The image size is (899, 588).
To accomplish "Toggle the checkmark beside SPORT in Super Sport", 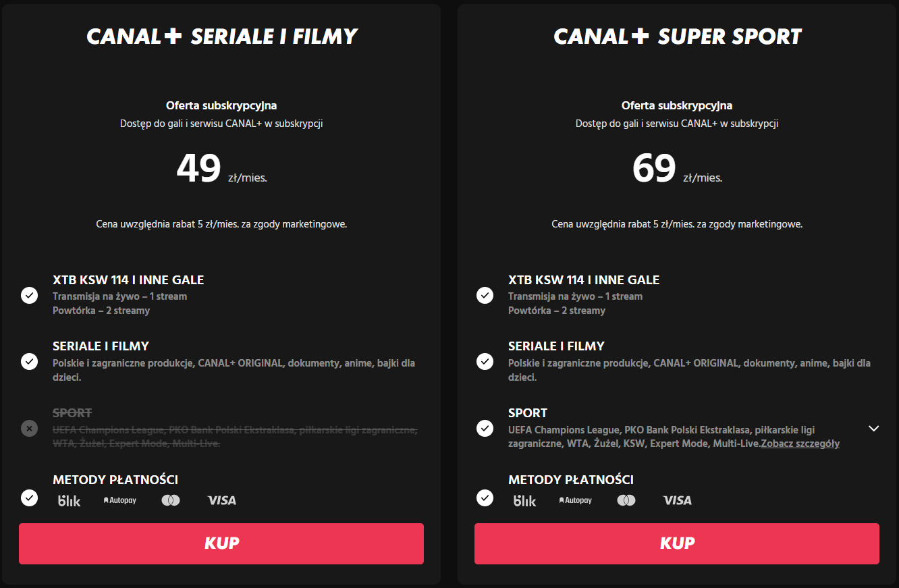I will click(485, 428).
